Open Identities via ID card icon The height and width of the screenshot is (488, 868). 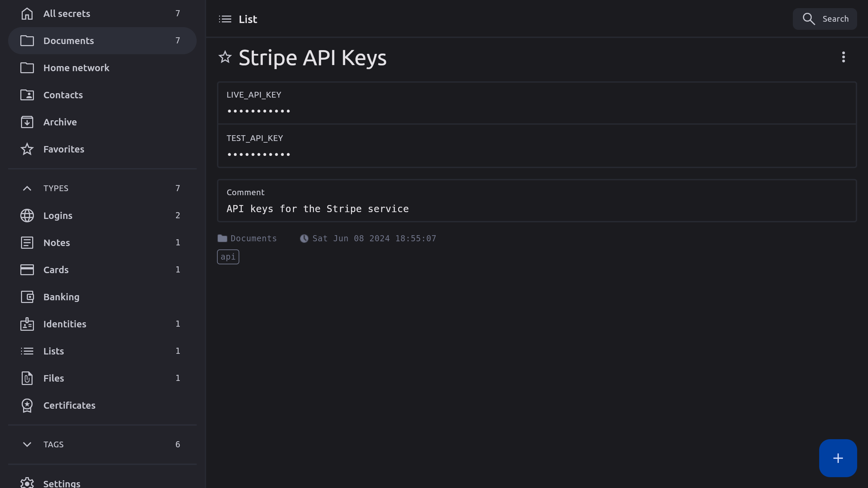[27, 324]
